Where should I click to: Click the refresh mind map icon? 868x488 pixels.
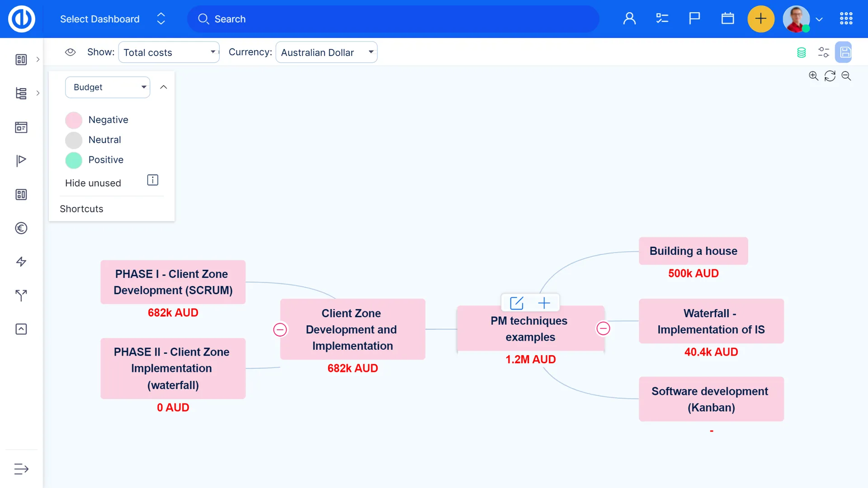tap(830, 76)
